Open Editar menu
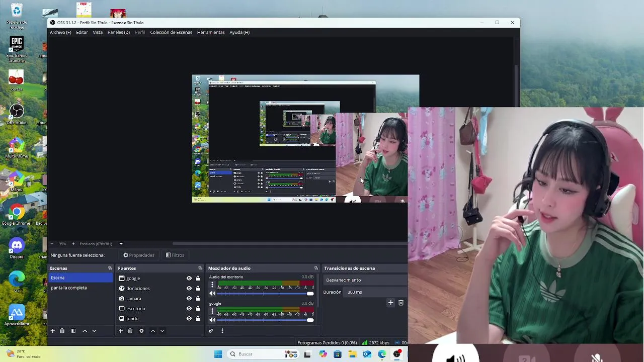 [x=82, y=32]
